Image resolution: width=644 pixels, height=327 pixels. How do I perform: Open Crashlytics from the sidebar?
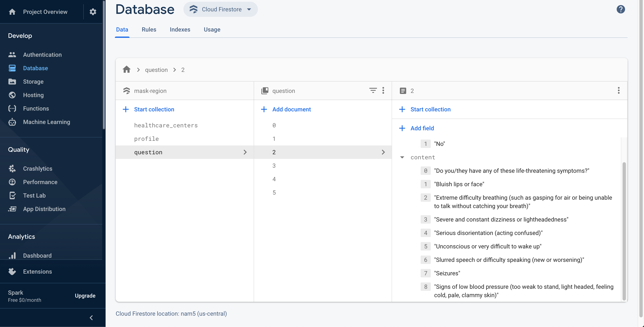click(x=37, y=169)
